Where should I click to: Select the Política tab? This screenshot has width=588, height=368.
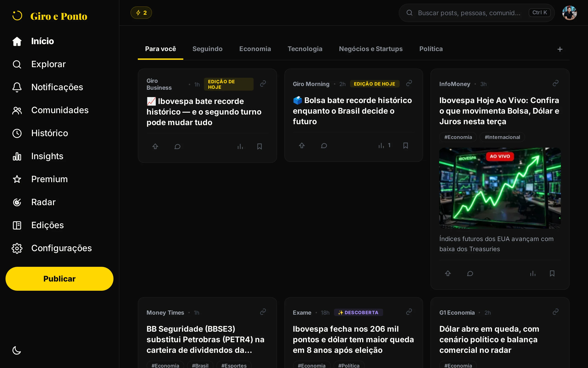[x=431, y=49]
